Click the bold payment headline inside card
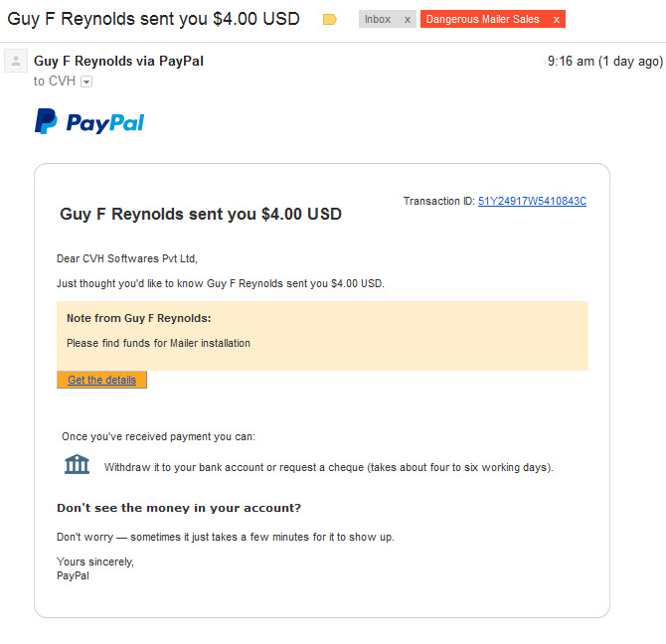 (201, 214)
